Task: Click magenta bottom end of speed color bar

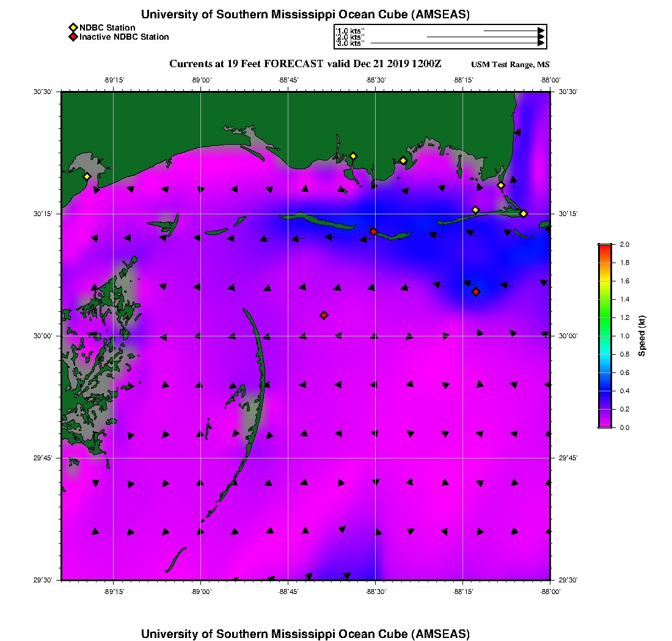Action: 604,424
